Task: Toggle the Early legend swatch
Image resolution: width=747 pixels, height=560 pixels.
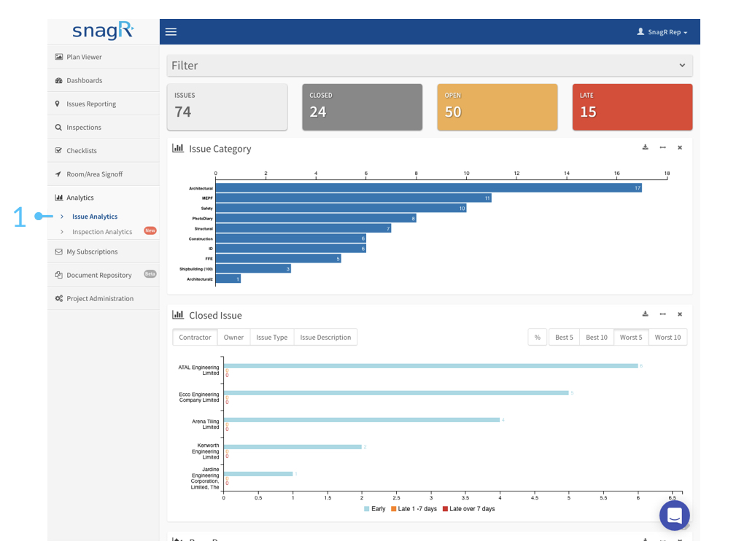Action: point(366,509)
